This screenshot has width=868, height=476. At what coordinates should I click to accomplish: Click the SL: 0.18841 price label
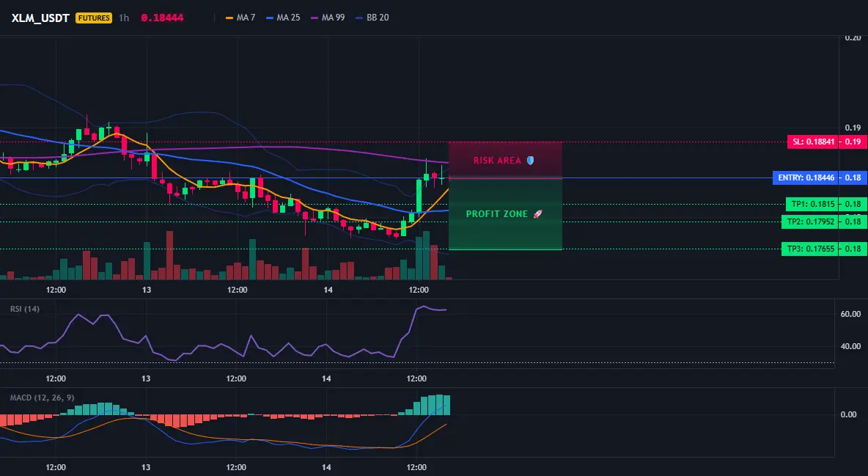(813, 142)
